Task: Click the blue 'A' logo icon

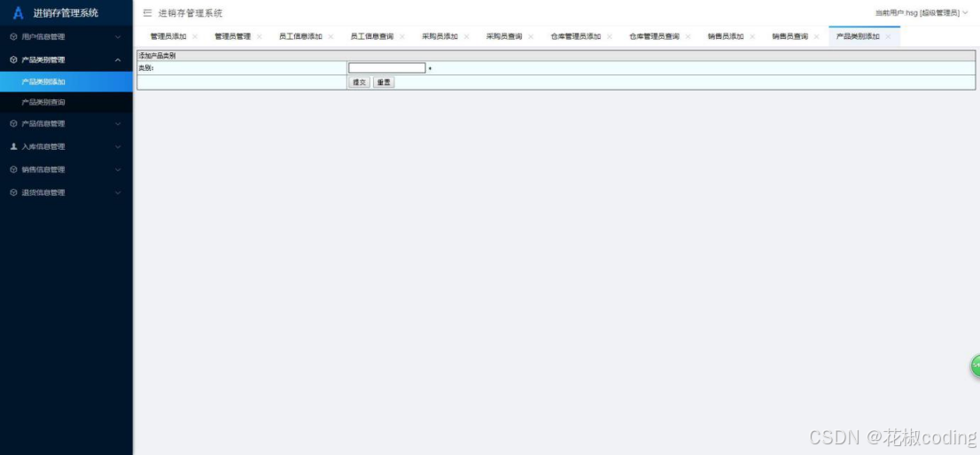Action: tap(18, 12)
